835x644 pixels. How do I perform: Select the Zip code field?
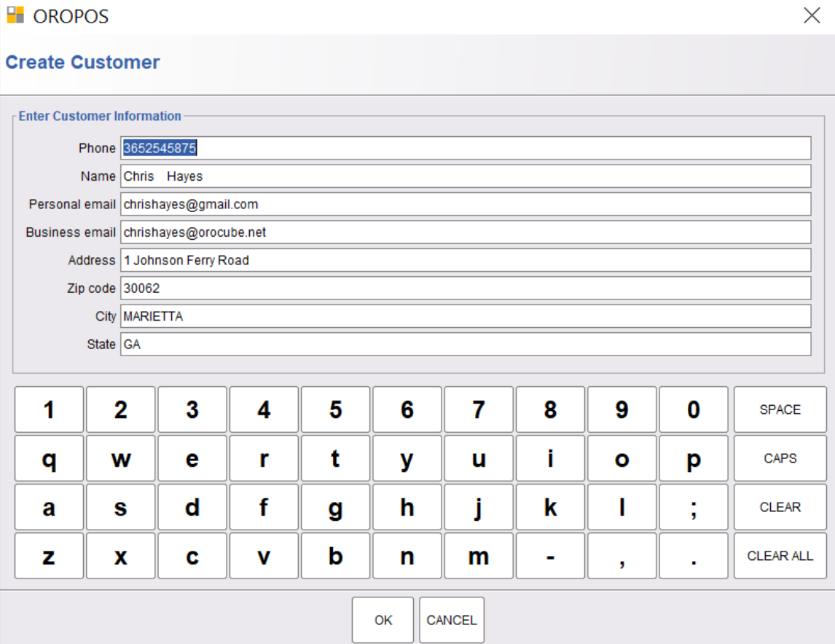pos(466,288)
